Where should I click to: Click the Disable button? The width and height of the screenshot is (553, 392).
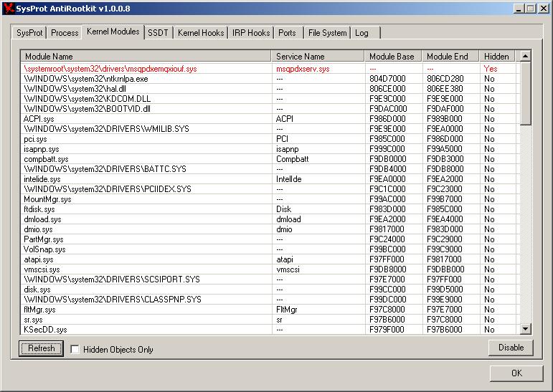[511, 348]
